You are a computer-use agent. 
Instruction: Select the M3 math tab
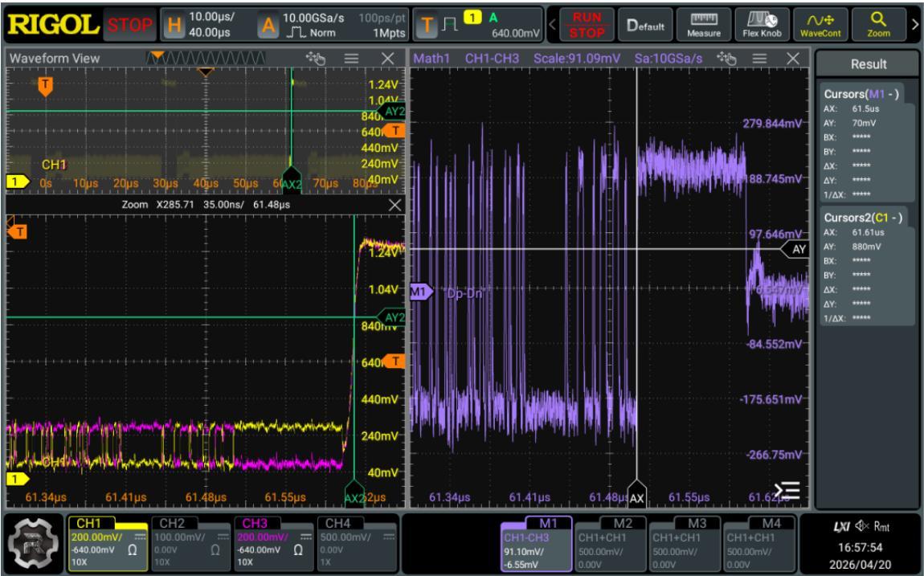[685, 544]
